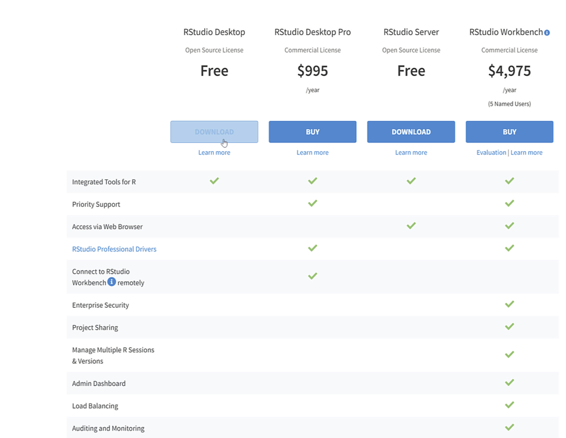Follow the Evaluation link under Workbench
566x438 pixels.
click(491, 153)
